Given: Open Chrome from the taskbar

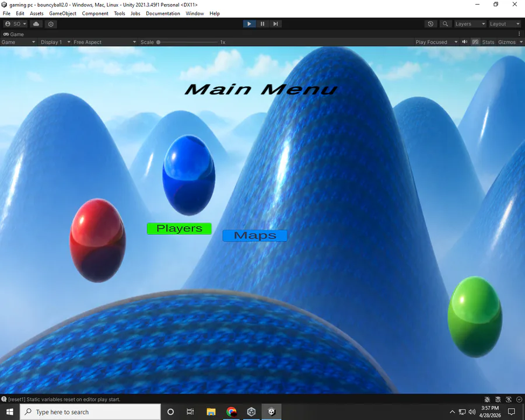Looking at the screenshot, I should pos(231,412).
